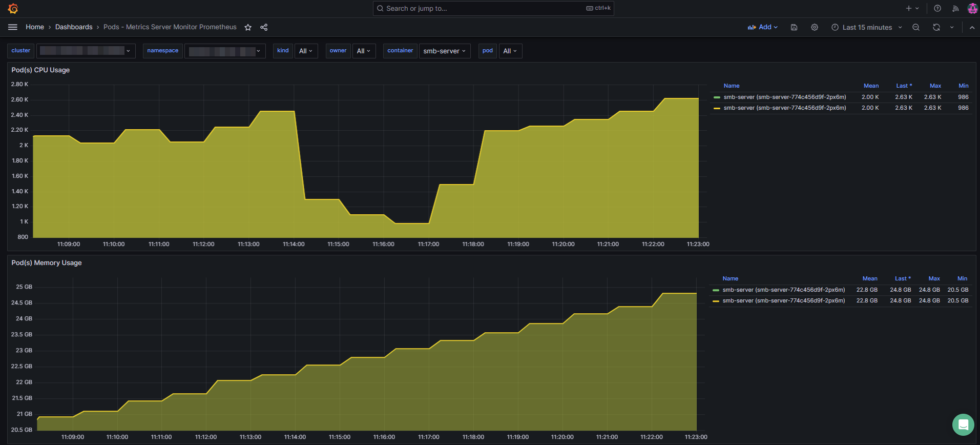Toggle green smb-server series name in CPU legend
980x445 pixels.
click(785, 97)
